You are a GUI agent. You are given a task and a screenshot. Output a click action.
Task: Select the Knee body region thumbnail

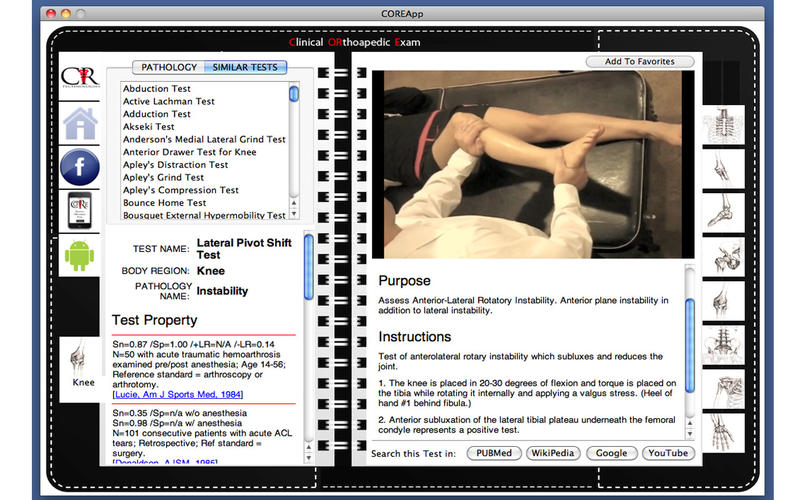tap(82, 366)
